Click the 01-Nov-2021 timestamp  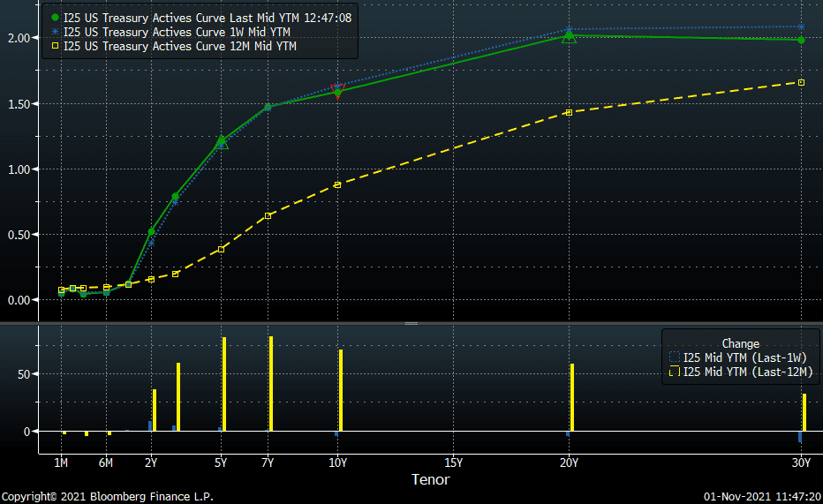(762, 497)
